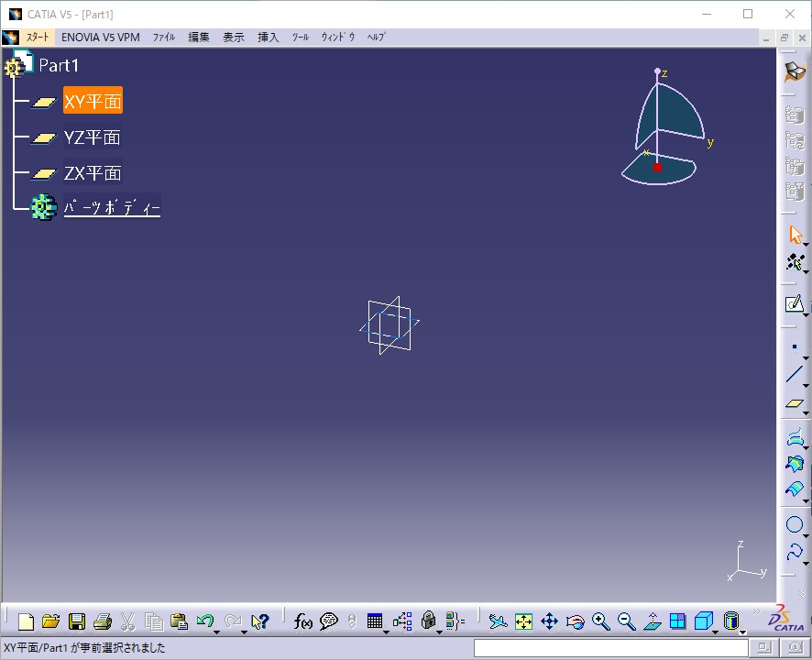Click the comment speech bubble icon
The image size is (812, 660).
tap(329, 621)
